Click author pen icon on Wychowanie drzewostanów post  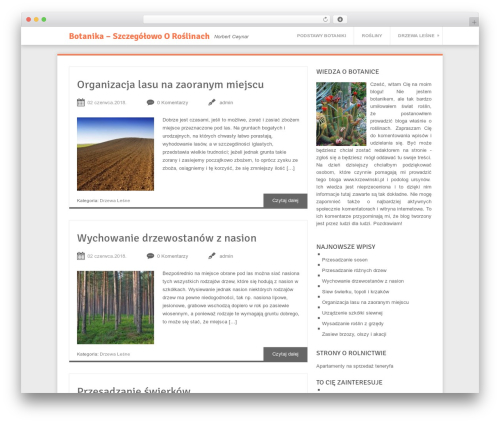(212, 256)
